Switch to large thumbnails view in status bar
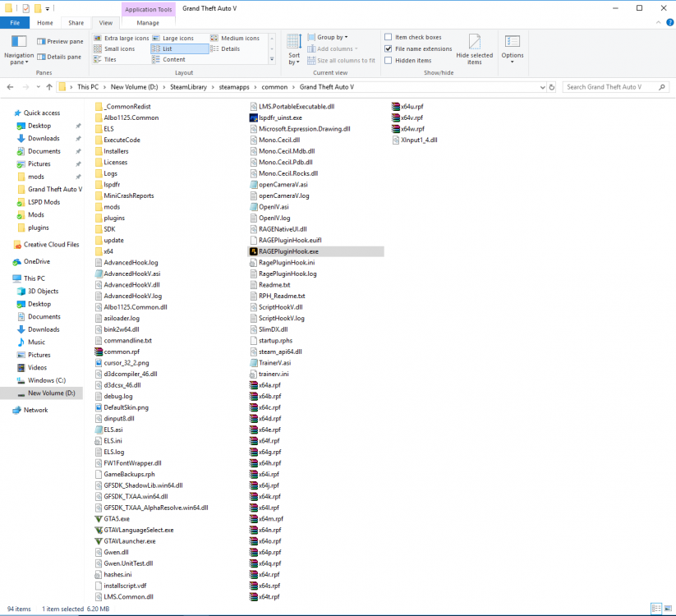This screenshot has height=616, width=676. (x=668, y=609)
